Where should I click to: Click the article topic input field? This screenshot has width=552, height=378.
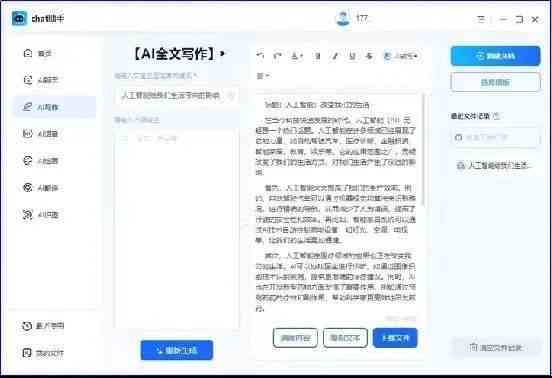point(176,95)
